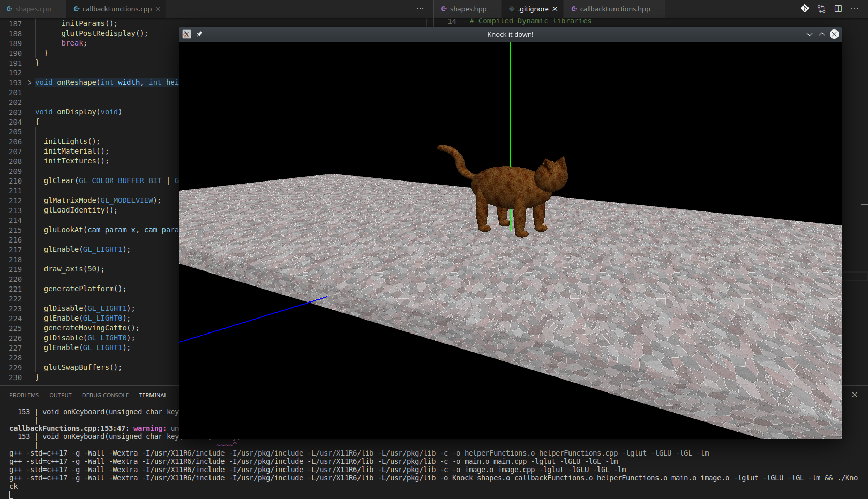Split the editor right

tap(838, 9)
